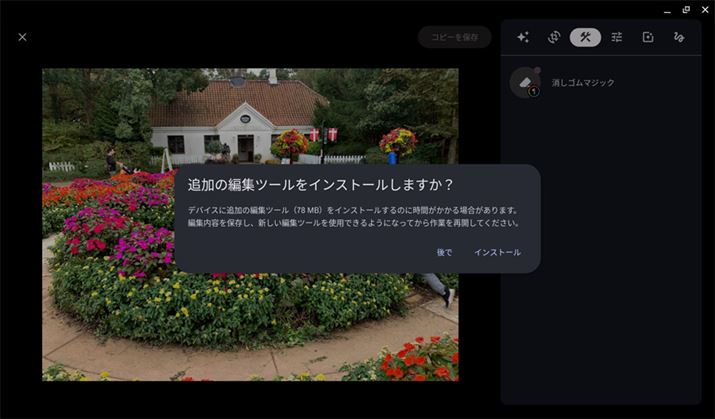Restore down the window
This screenshot has width=715, height=419.
tap(685, 8)
